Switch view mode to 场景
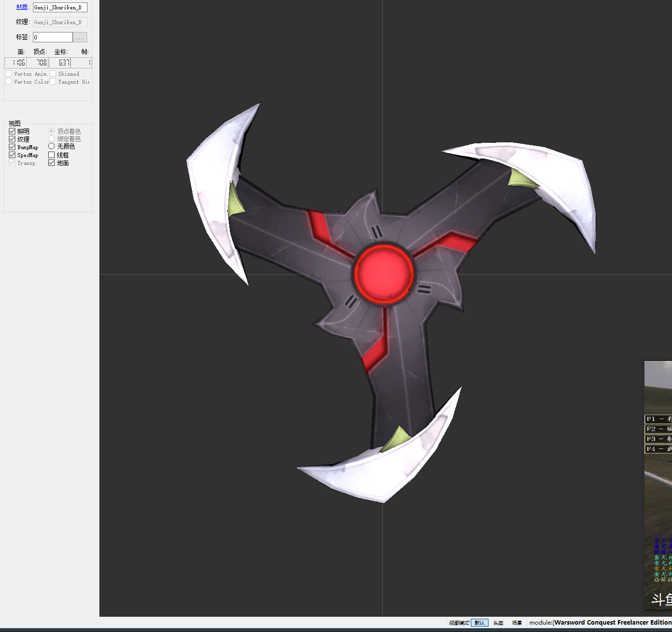Viewport: 672px width, 632px height. click(x=517, y=623)
